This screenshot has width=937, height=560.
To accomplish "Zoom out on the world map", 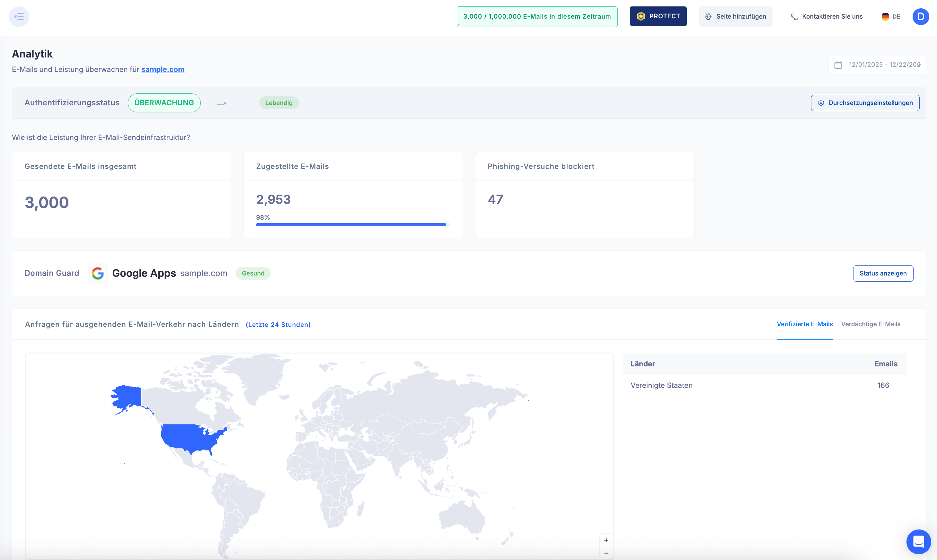I will pos(606,553).
